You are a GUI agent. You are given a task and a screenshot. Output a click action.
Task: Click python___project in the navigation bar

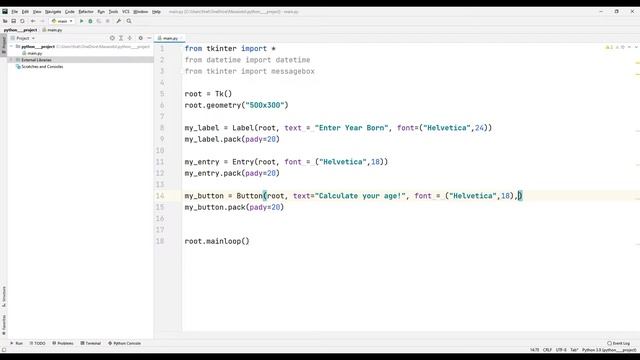(x=20, y=30)
